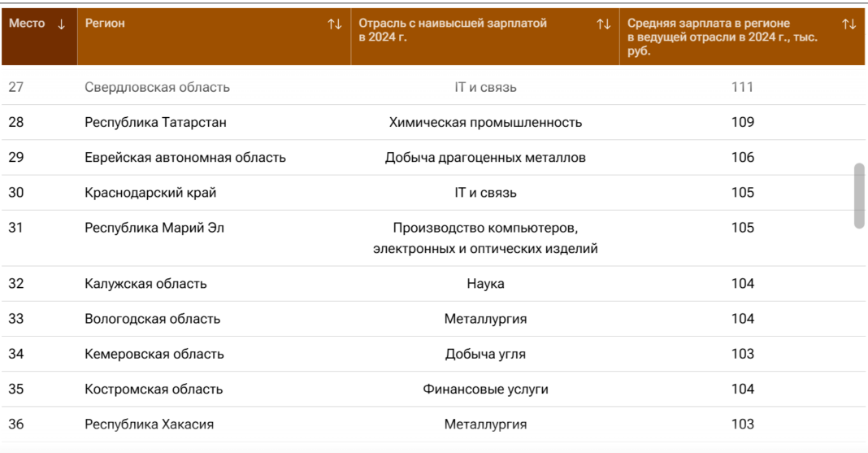Click the Еврейская автономная область cell

pyautogui.click(x=185, y=157)
